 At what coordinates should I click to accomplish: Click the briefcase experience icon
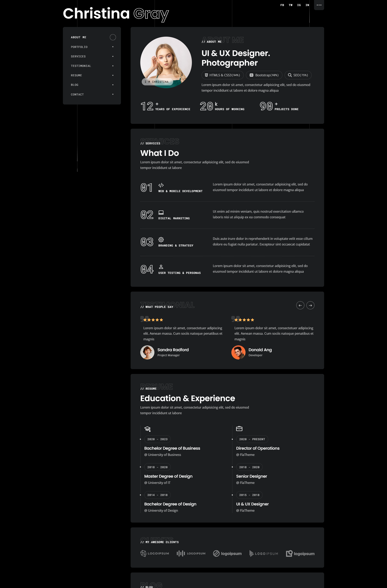pos(239,429)
